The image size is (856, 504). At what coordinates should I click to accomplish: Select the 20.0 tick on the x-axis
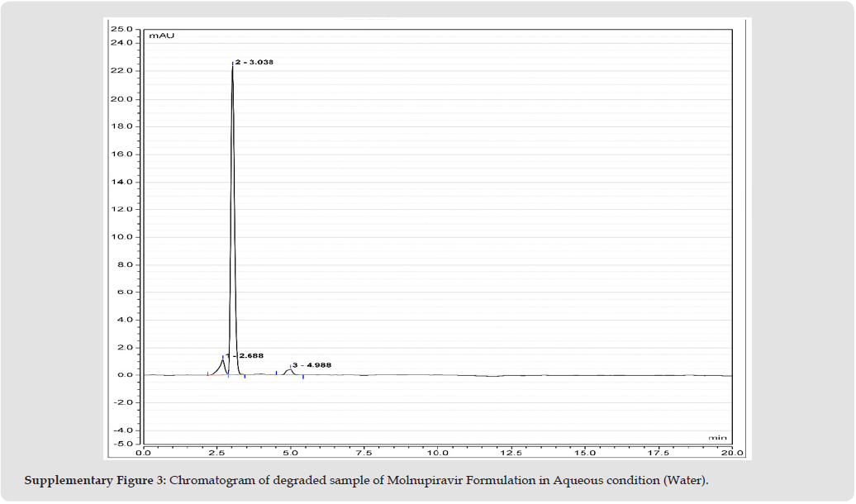coord(732,453)
